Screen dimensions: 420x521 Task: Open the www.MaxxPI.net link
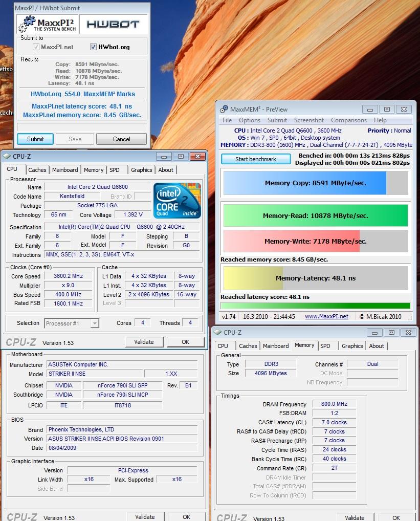(x=327, y=317)
